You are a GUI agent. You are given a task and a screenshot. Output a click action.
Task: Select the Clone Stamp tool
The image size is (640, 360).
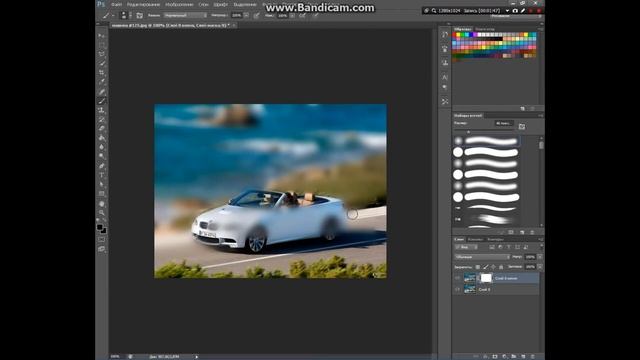pos(102,110)
